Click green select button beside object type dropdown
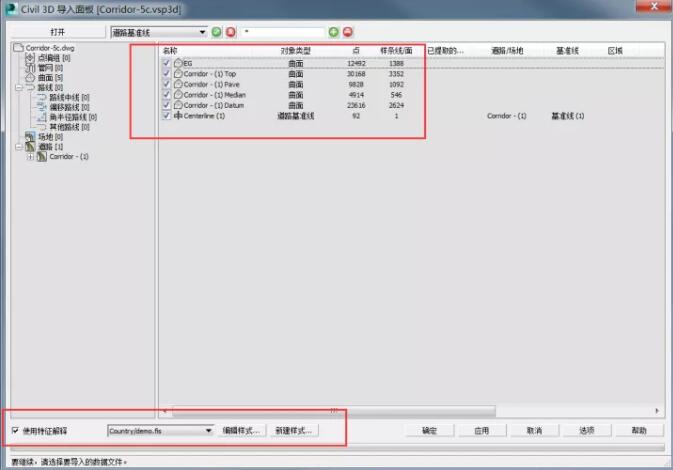Viewport: 673px width, 470px height. click(217, 32)
